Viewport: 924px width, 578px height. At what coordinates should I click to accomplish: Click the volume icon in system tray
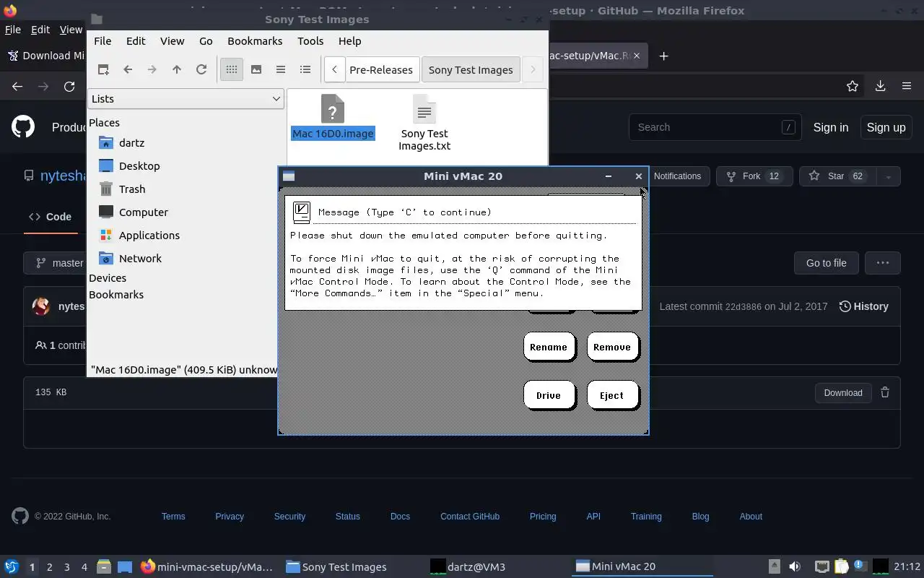click(x=795, y=566)
